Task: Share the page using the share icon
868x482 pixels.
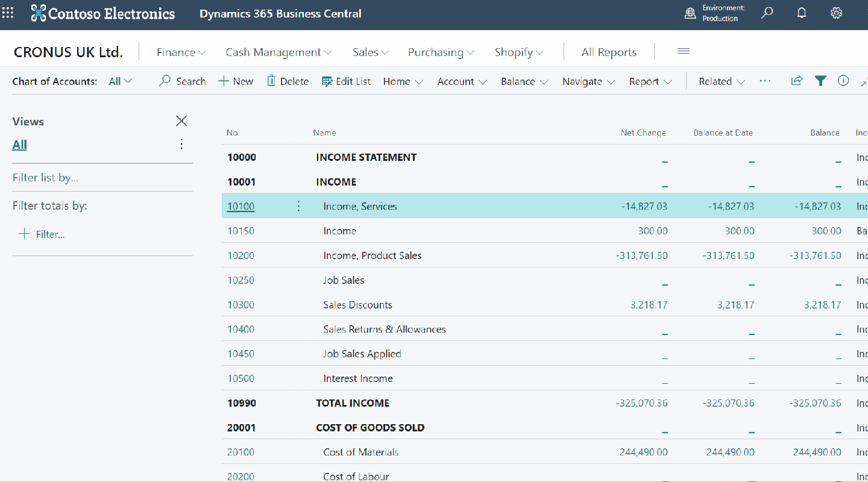Action: click(x=797, y=80)
